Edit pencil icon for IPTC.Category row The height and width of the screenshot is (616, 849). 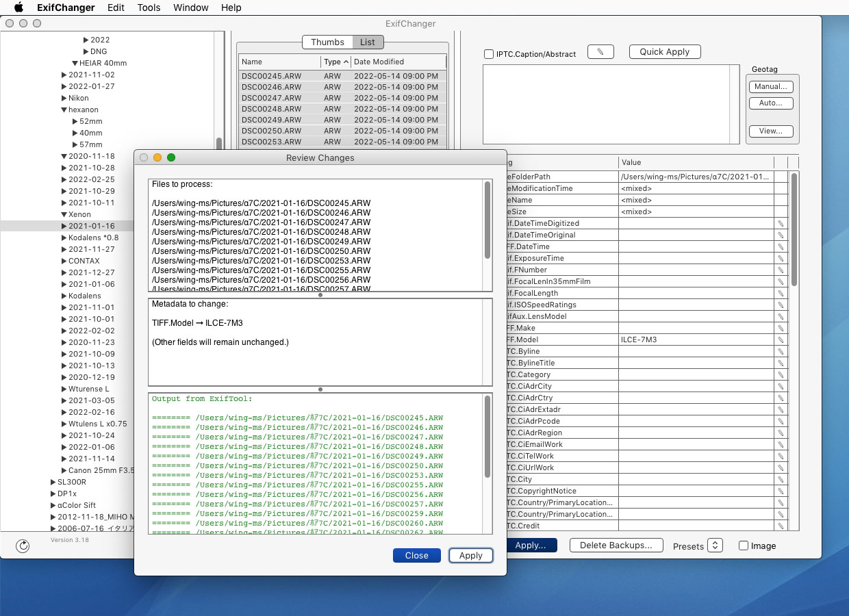(x=781, y=375)
